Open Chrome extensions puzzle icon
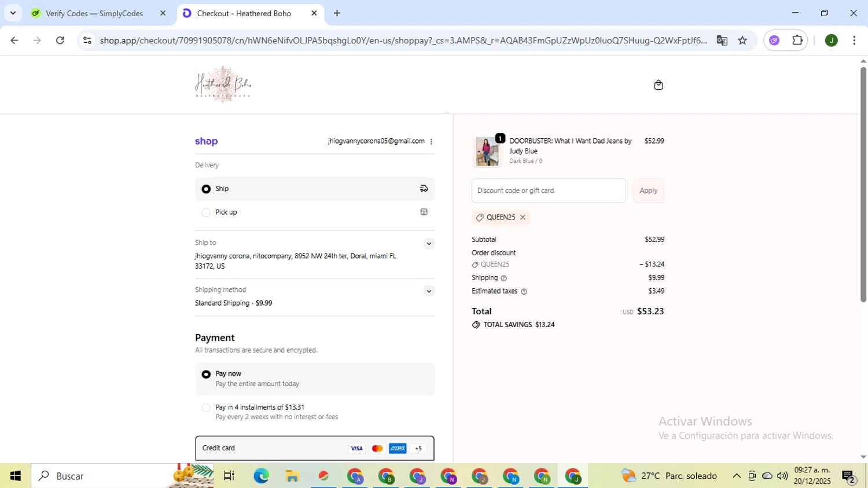Screen dimensions: 868x488 pos(797,41)
